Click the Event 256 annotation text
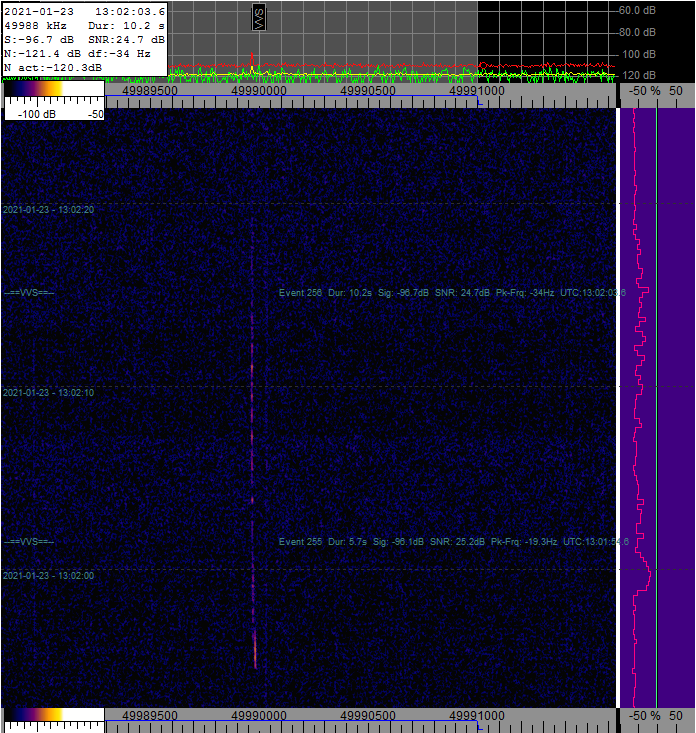 (x=452, y=293)
